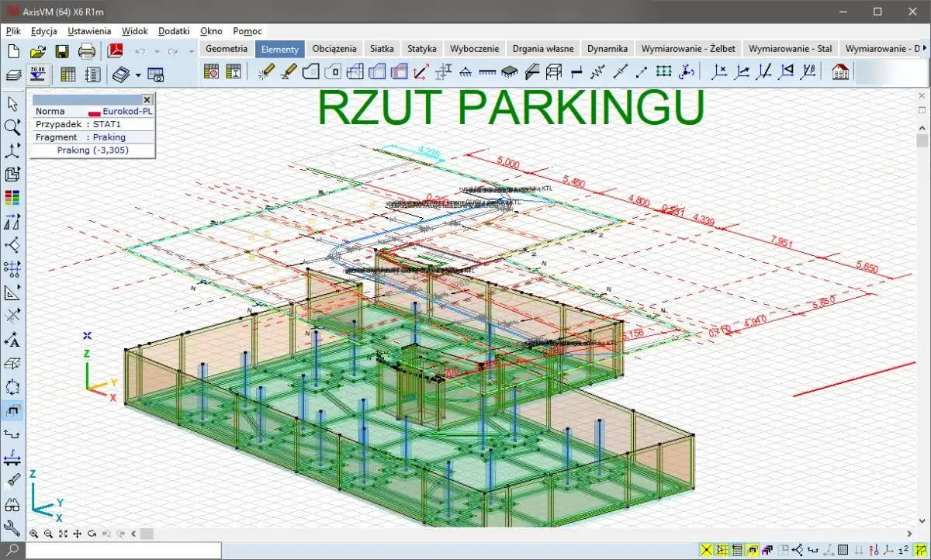The width and height of the screenshot is (931, 560).
Task: Close the info panel with X button
Action: click(x=147, y=99)
